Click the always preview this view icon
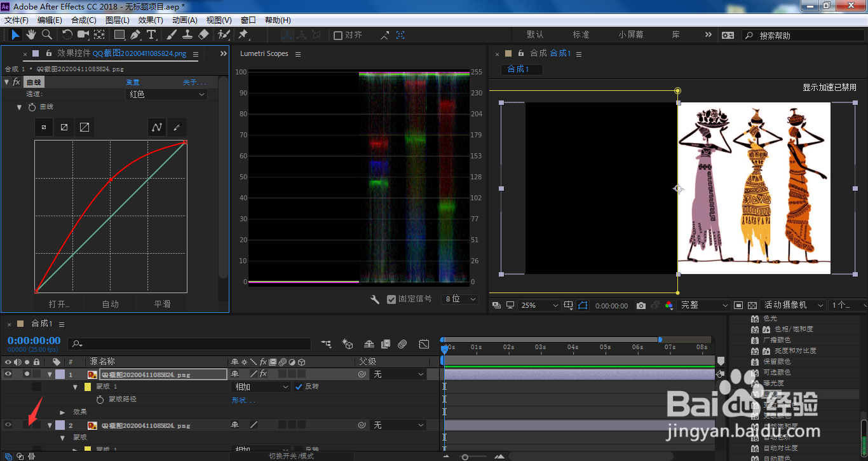 point(496,306)
